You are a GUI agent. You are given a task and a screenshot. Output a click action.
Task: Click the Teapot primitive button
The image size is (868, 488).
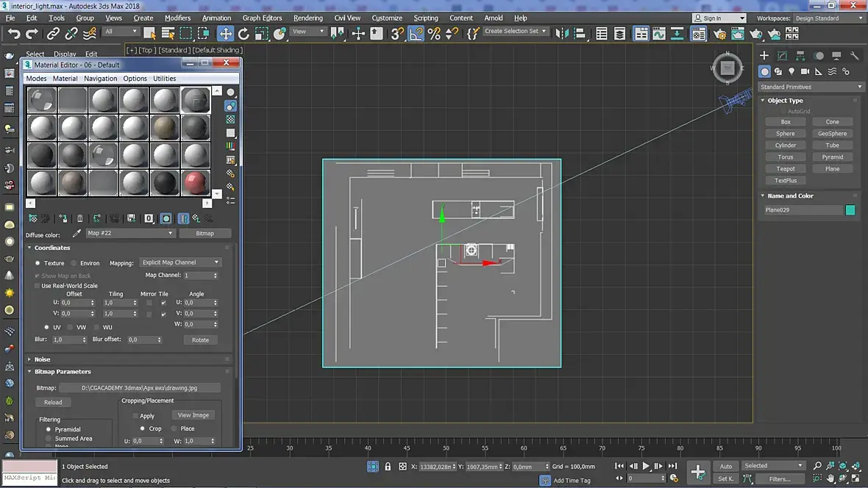point(785,168)
